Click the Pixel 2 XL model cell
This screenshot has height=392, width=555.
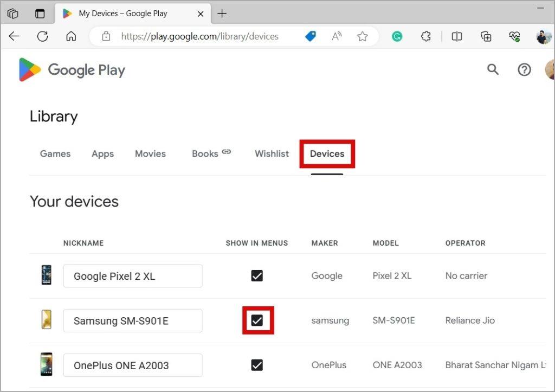(392, 276)
